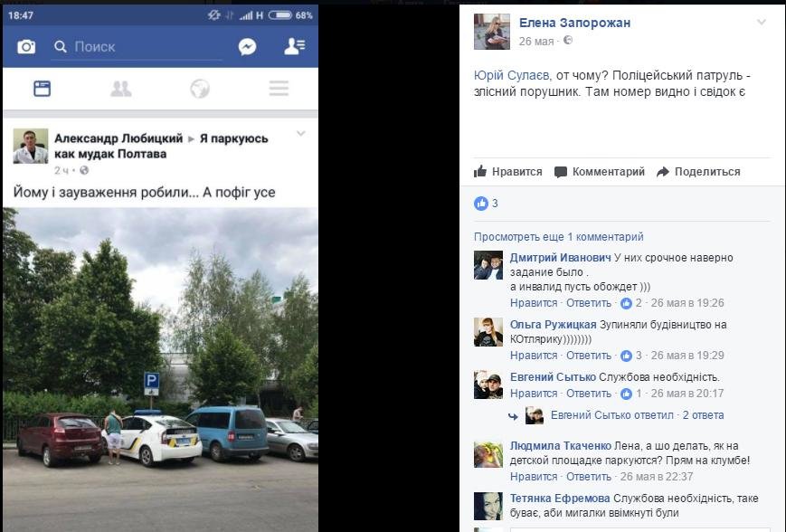Open the Messenger chat icon
Screen dimensions: 786x532
247,47
